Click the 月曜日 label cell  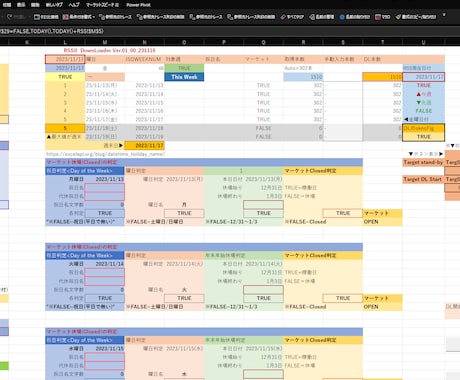click(65, 179)
